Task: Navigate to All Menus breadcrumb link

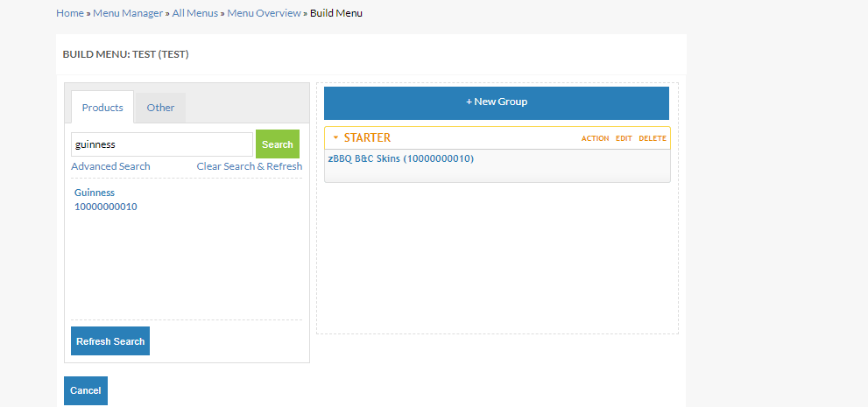Action: pyautogui.click(x=194, y=13)
